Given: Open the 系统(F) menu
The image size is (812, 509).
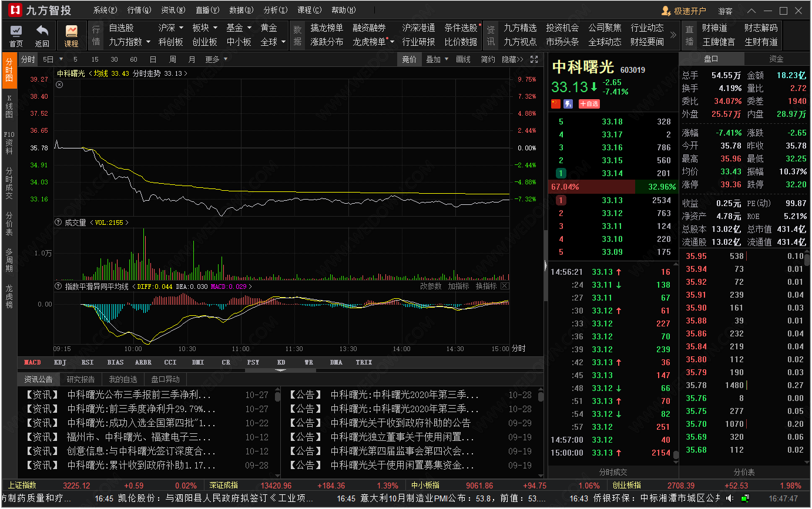Looking at the screenshot, I should coord(105,11).
